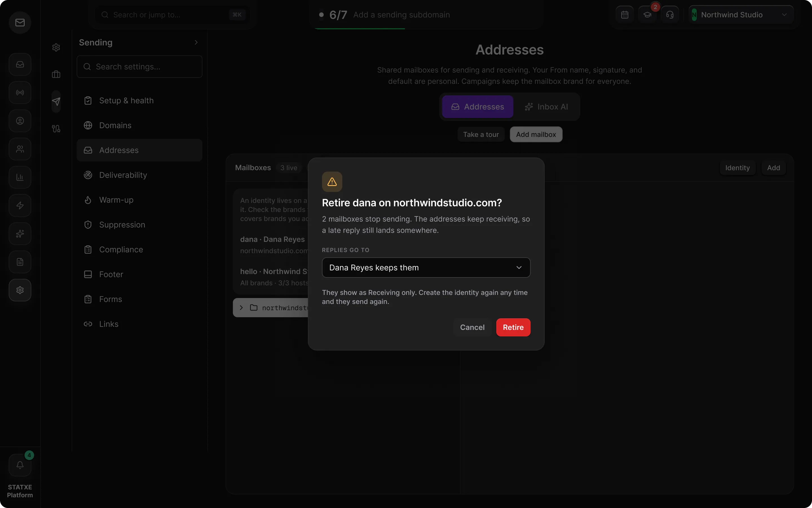The image size is (812, 508).
Task: Click the folder icon in northwindstudio row
Action: (254, 307)
